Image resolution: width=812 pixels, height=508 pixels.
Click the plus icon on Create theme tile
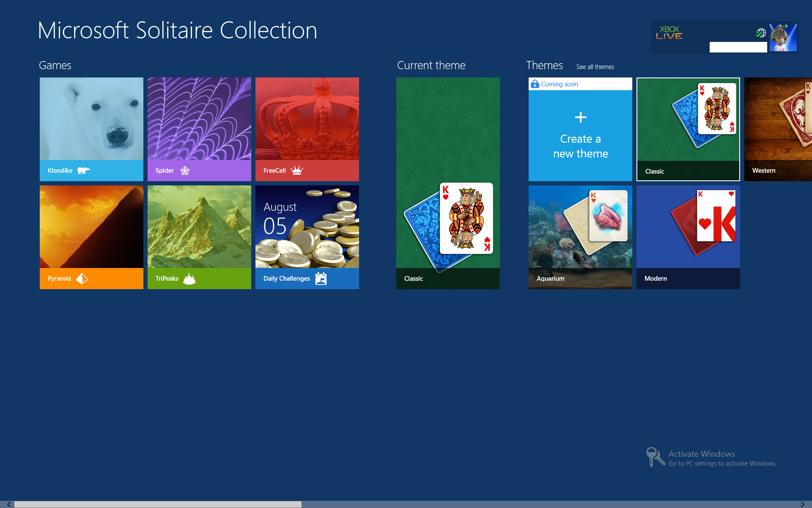click(581, 117)
